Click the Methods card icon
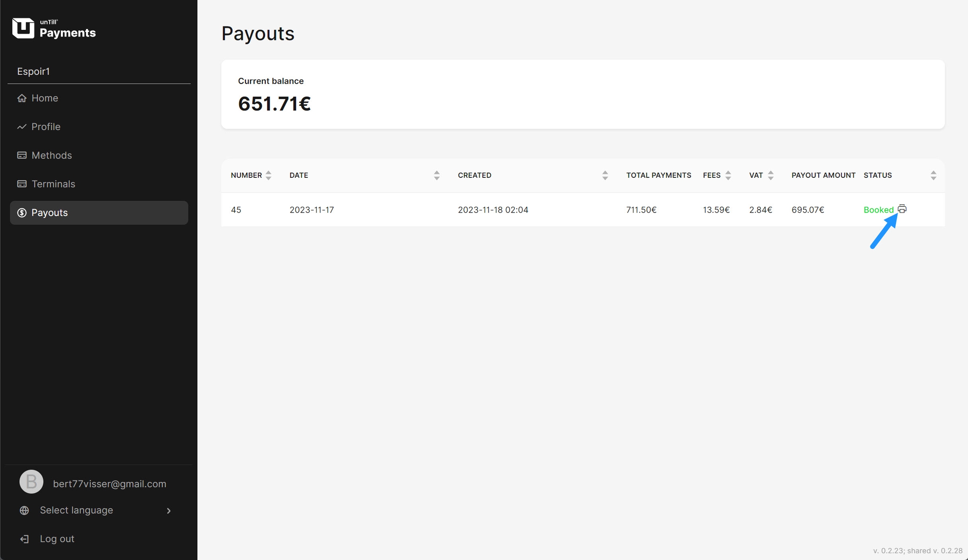The height and width of the screenshot is (560, 968). point(22,155)
